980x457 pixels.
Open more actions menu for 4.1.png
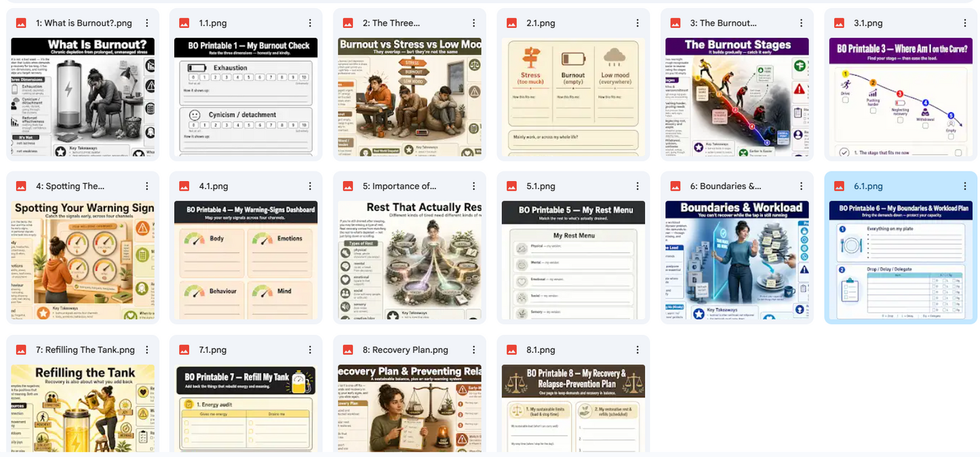pyautogui.click(x=310, y=186)
